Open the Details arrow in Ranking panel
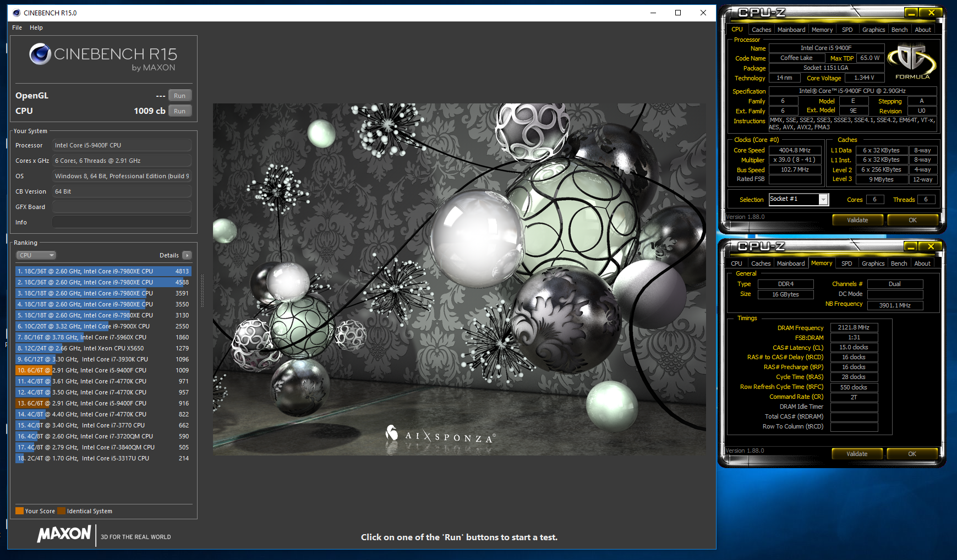 [x=187, y=255]
